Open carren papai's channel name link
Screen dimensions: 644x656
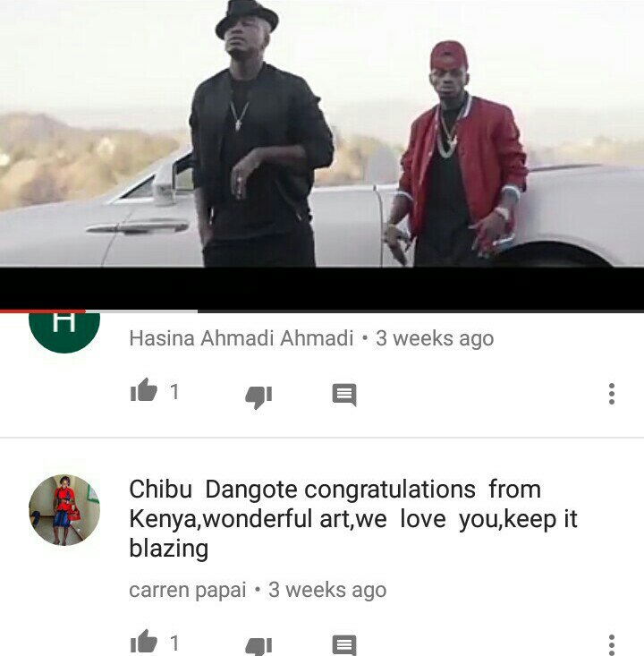[187, 591]
